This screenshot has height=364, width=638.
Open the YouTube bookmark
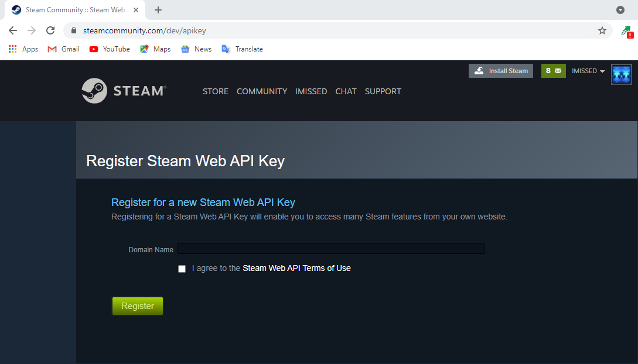110,49
